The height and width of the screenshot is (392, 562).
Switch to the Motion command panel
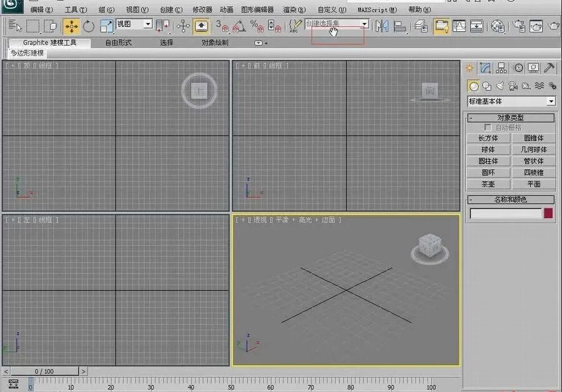tap(518, 67)
